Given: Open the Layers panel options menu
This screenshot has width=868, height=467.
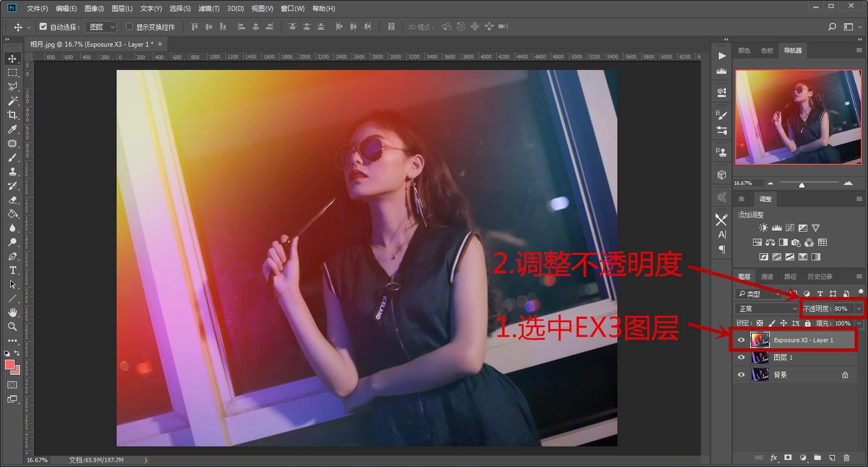Looking at the screenshot, I should [x=859, y=277].
